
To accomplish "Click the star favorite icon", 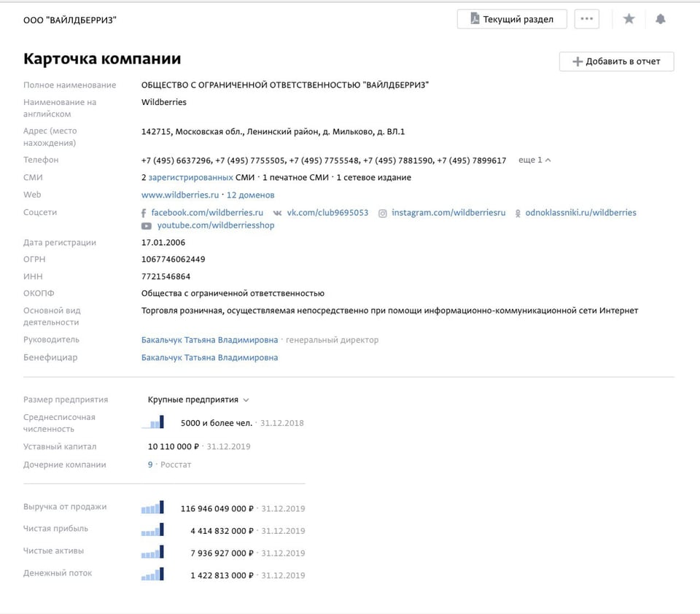I will pos(629,19).
